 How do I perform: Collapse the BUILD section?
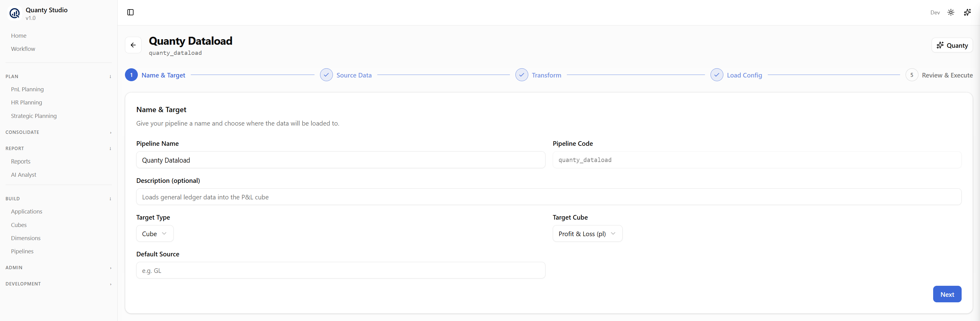[x=58, y=199]
